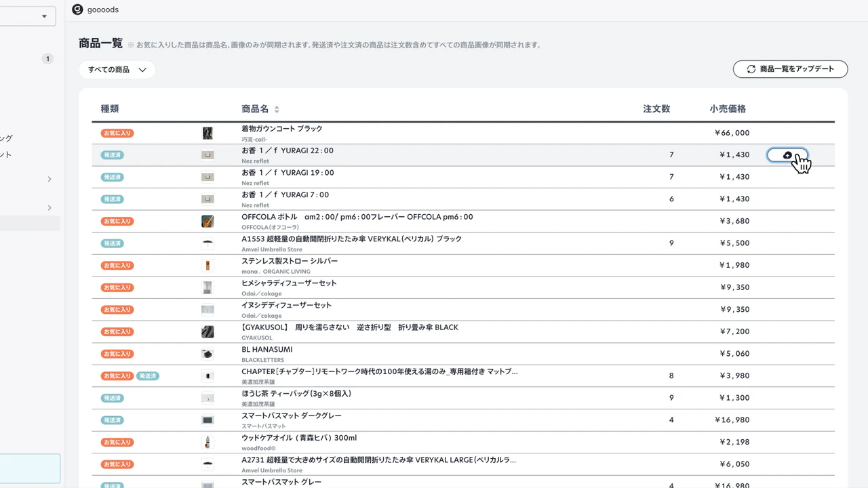Click the 注文数 column header

pos(656,109)
